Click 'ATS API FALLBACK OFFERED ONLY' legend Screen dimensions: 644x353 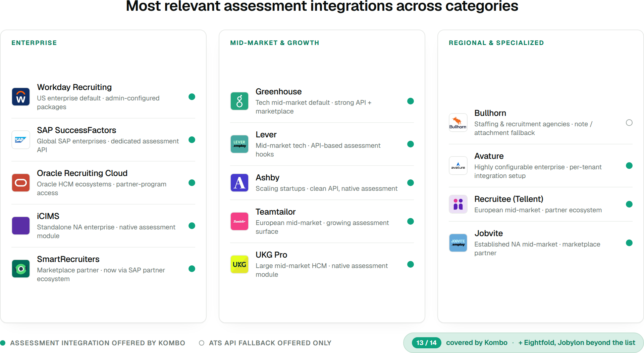270,343
